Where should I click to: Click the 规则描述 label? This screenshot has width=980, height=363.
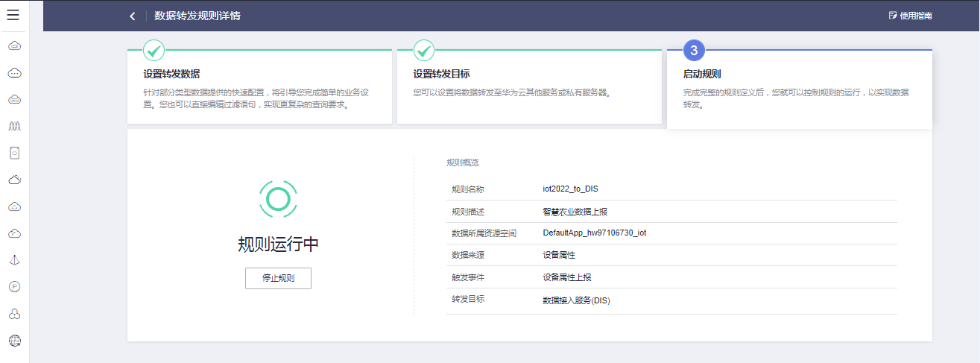(x=468, y=212)
